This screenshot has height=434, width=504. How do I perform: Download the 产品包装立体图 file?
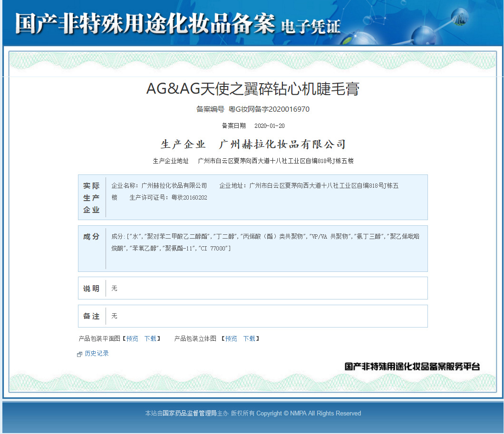249,339
